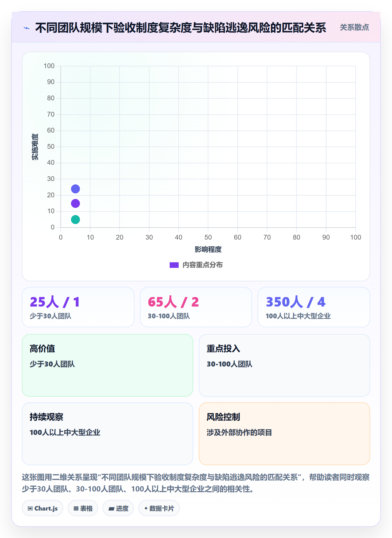Click the 影响程度 x-axis title
This screenshot has width=392, height=538.
(208, 249)
